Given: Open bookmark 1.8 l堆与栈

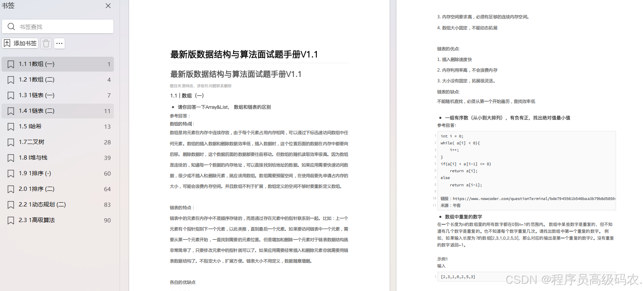Looking at the screenshot, I should point(58,158).
